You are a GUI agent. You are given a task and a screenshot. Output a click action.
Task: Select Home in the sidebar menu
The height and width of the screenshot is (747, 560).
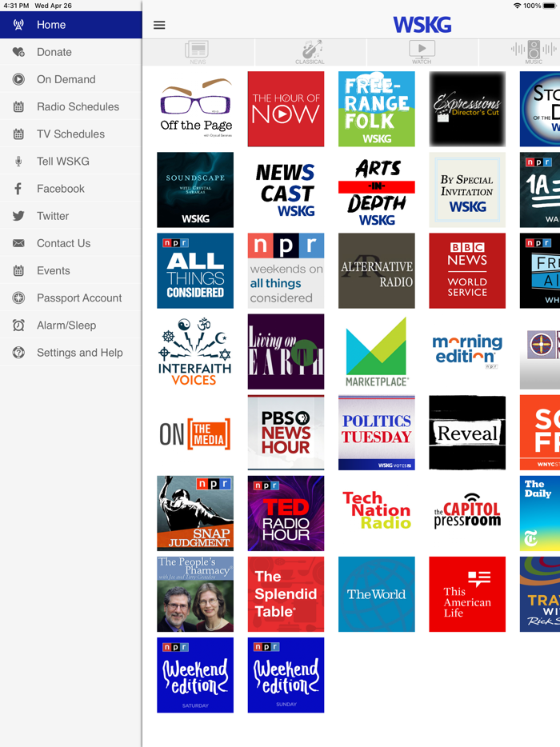tap(71, 25)
